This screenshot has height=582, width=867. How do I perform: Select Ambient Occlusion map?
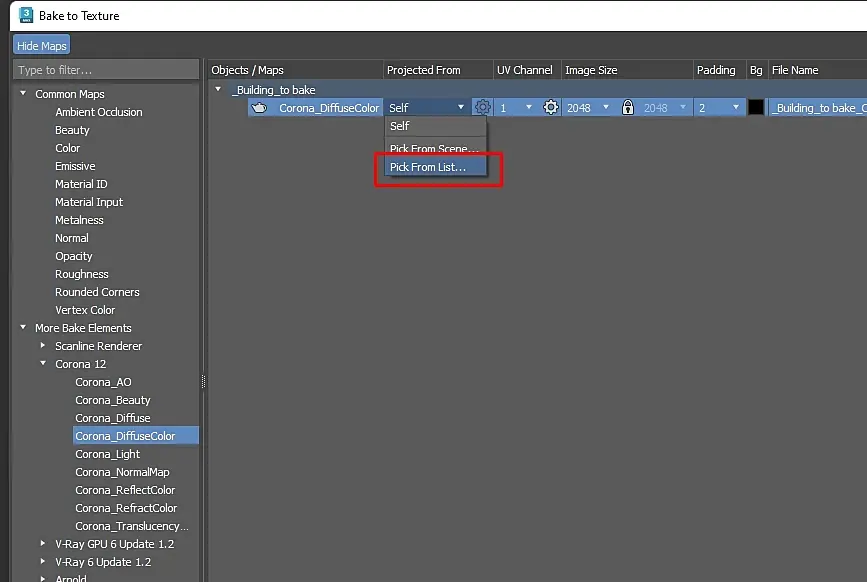[x=99, y=112]
